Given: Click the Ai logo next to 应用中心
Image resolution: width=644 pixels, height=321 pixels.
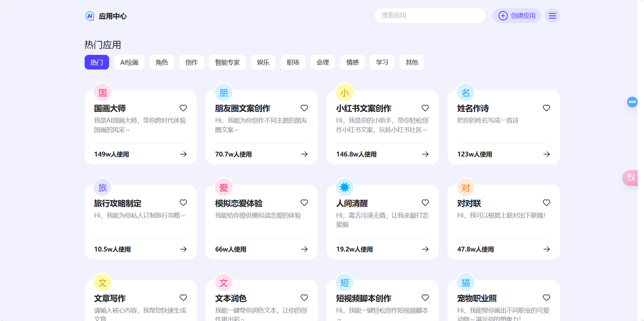Looking at the screenshot, I should pos(90,16).
